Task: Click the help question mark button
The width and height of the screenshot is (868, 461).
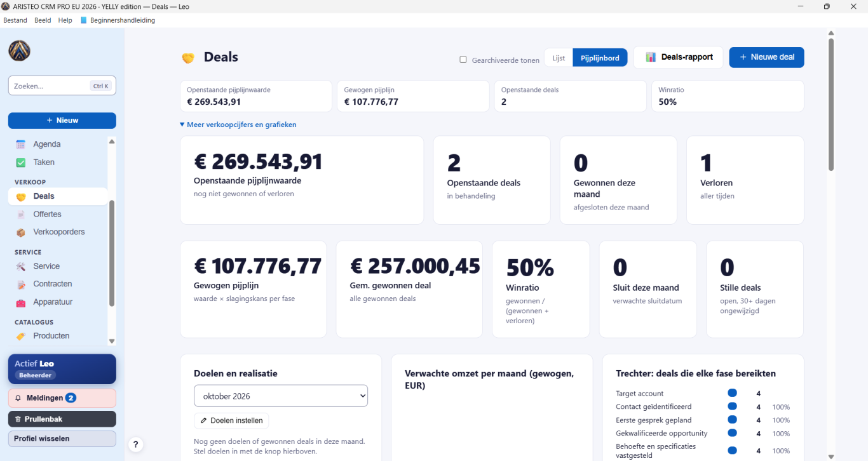Action: [135, 444]
